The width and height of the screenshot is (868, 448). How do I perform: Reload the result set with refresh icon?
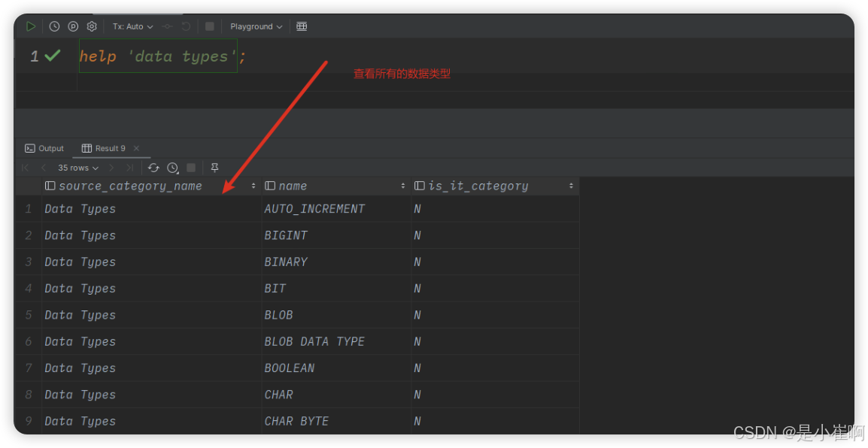pos(154,168)
